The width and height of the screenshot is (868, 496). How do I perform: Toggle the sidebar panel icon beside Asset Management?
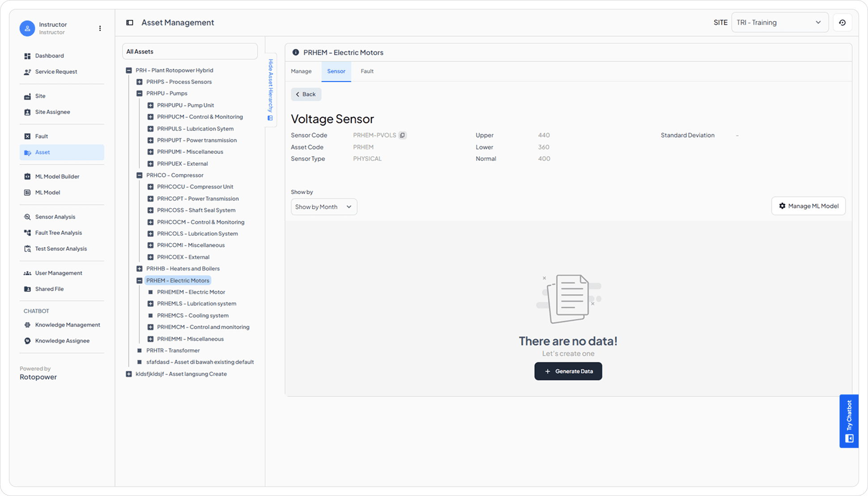130,22
